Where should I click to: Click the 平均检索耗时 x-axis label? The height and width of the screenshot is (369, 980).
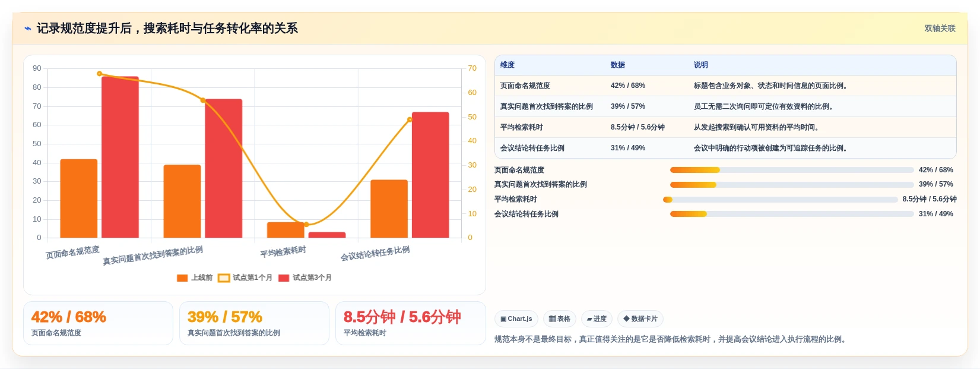283,252
